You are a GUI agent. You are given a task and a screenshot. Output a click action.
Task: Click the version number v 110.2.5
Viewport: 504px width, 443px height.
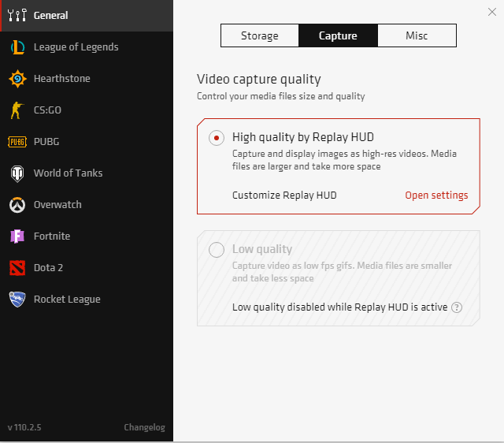coord(24,427)
